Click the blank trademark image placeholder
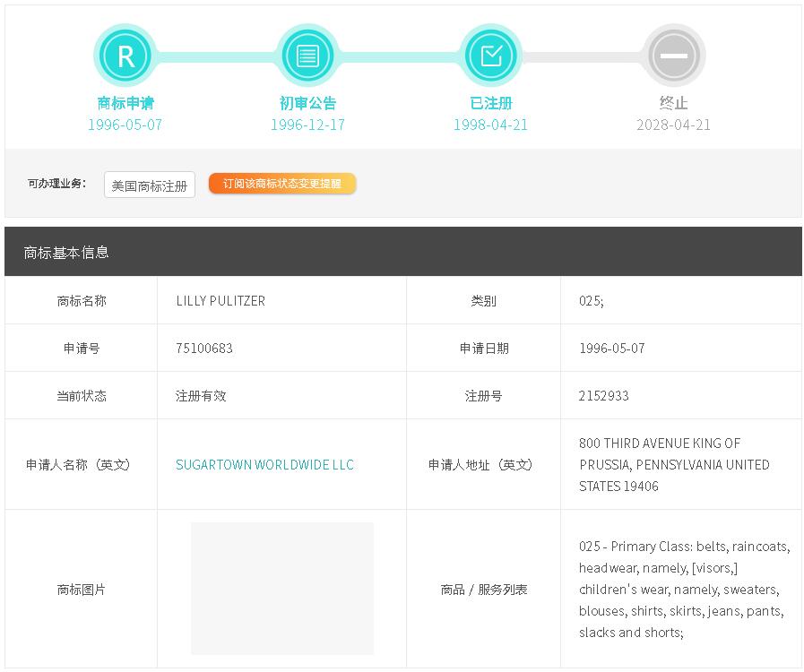804x672 pixels. click(x=282, y=589)
